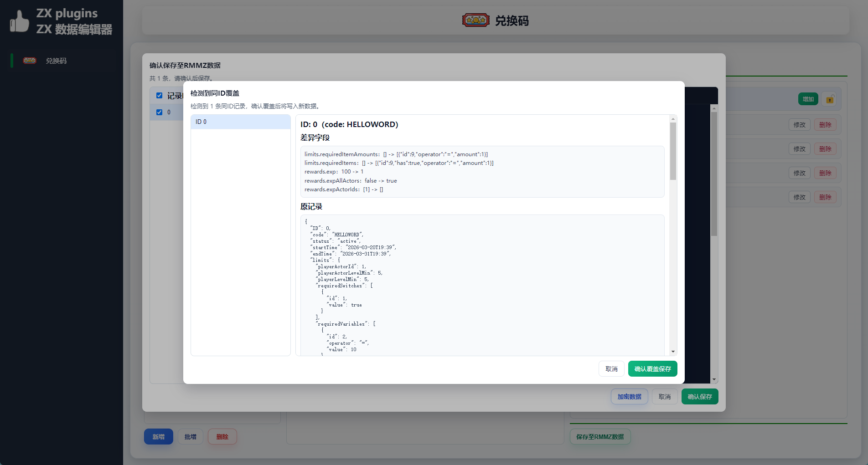
Task: Click the rewards.expAllActors diff line
Action: click(351, 181)
